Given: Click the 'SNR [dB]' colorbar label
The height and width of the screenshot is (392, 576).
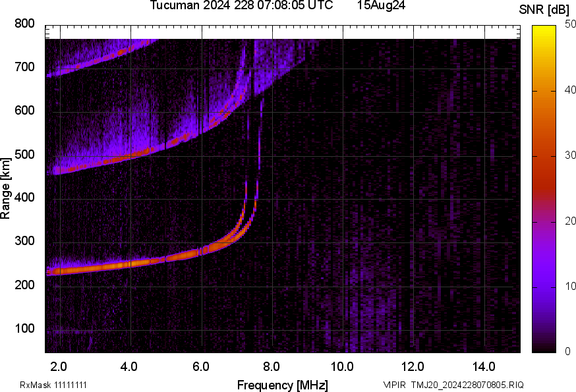Looking at the screenshot, I should coord(544,10).
